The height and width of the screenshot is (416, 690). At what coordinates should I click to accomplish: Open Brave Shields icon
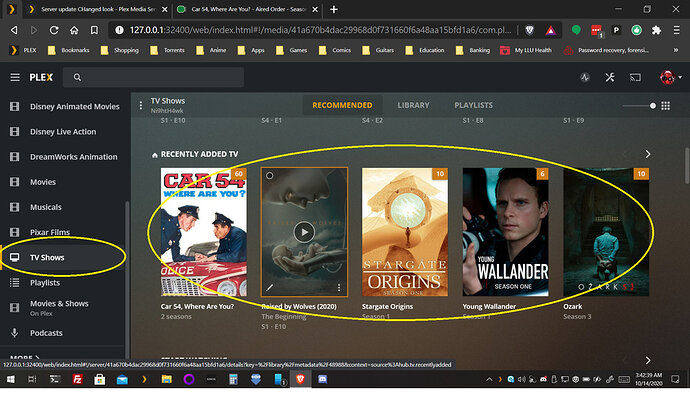point(529,30)
